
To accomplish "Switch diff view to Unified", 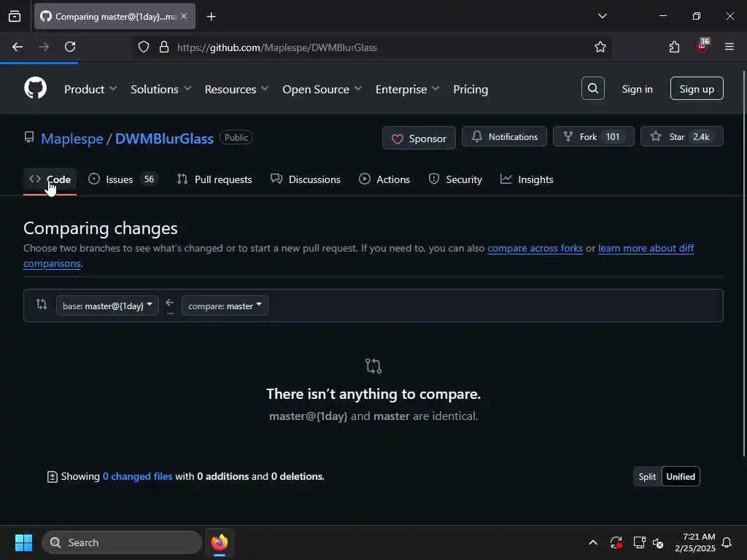I will click(681, 477).
